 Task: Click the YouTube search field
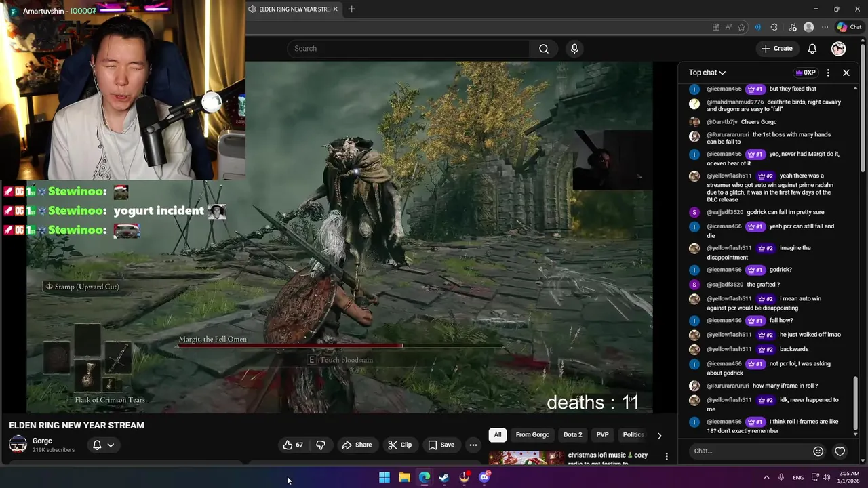click(408, 49)
